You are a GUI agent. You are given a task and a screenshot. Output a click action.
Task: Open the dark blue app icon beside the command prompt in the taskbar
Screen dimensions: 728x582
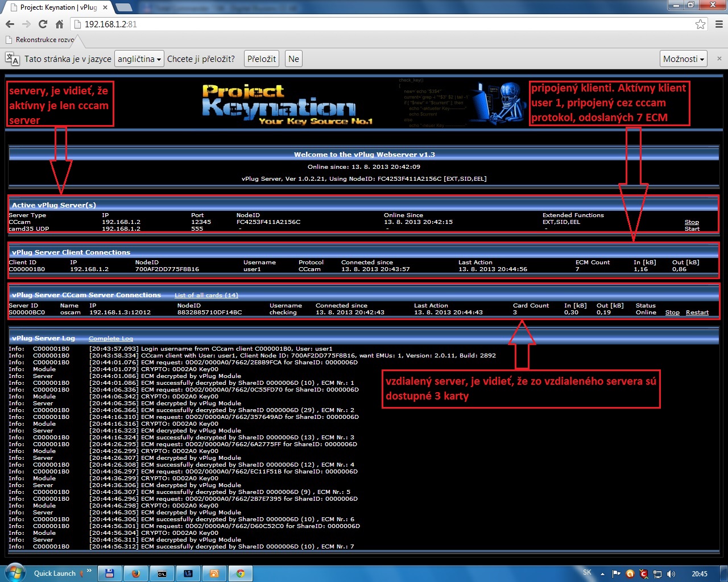tap(188, 573)
